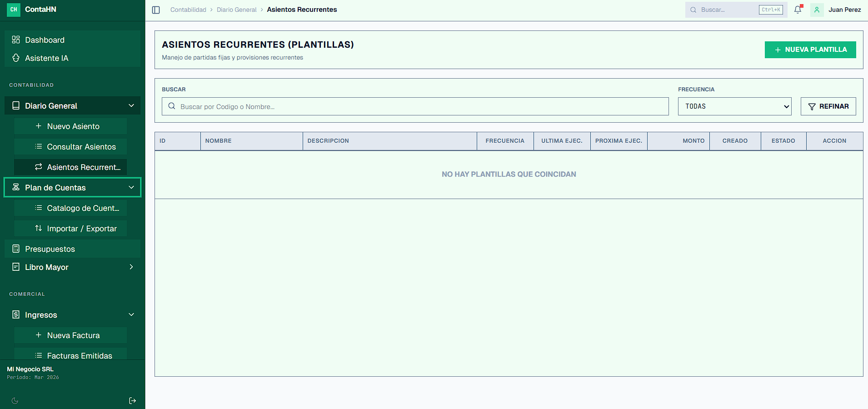Viewport: 868px width, 409px height.
Task: Open the Presupuestos section
Action: tap(50, 249)
